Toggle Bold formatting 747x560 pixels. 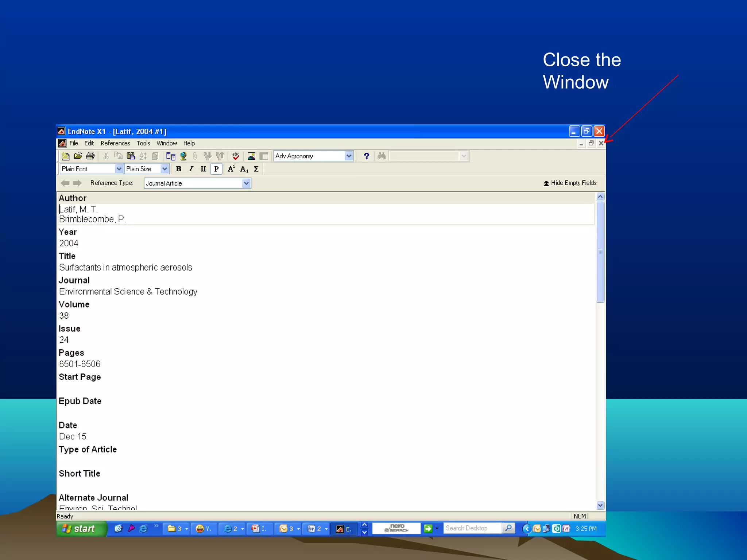pos(178,169)
